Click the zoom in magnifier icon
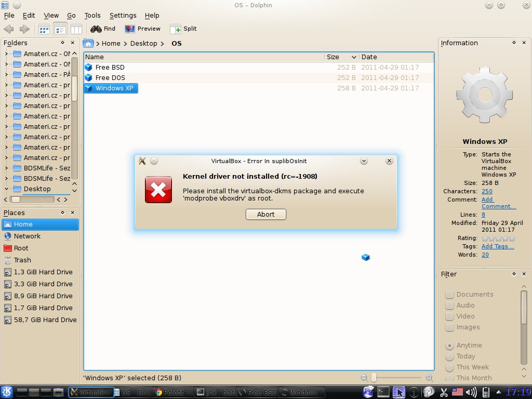Viewport: 532px width, 399px height. click(429, 378)
